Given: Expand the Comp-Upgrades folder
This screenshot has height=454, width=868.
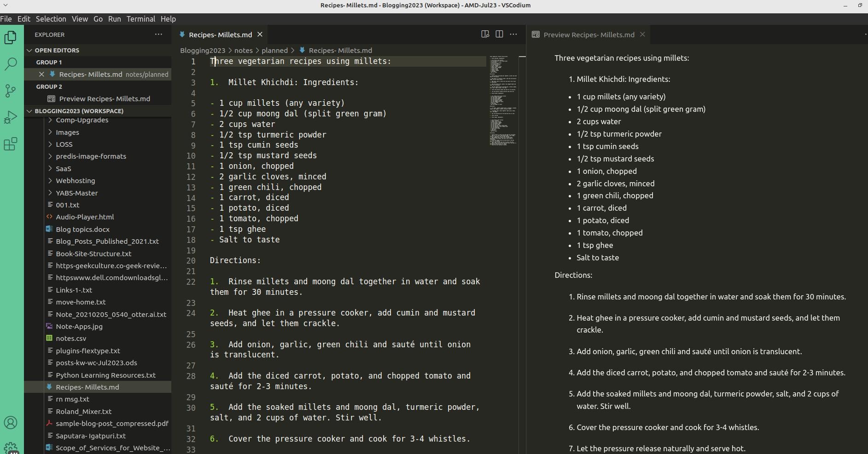Looking at the screenshot, I should tap(50, 120).
